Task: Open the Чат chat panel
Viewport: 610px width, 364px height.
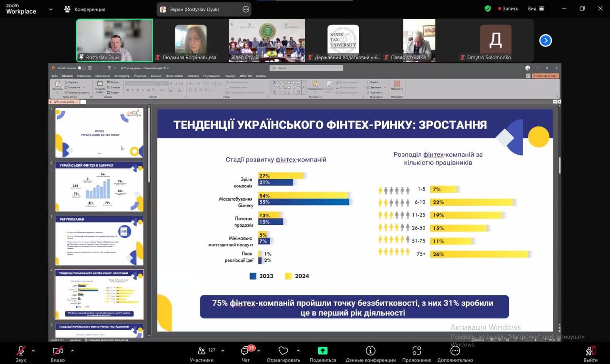Action: 245,351
